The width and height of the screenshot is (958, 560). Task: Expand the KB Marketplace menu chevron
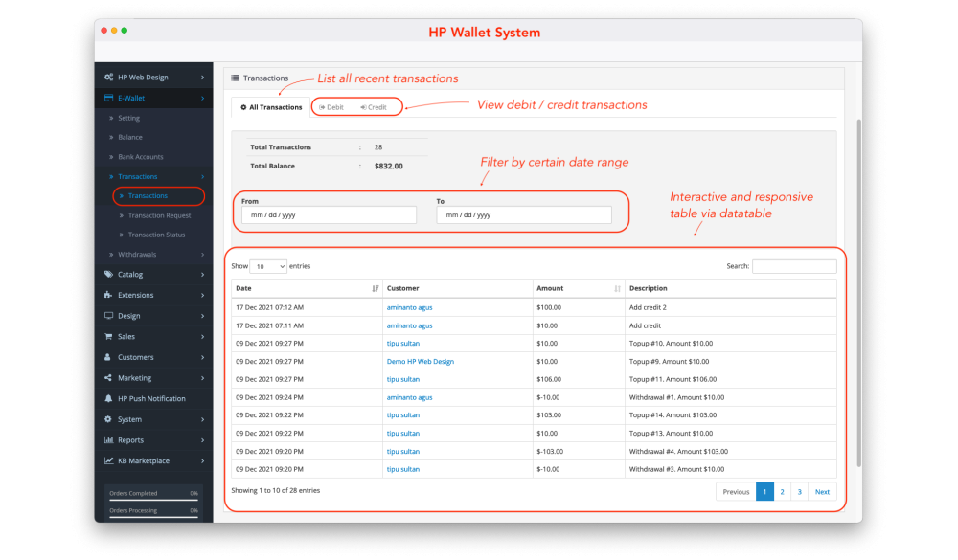(x=202, y=461)
